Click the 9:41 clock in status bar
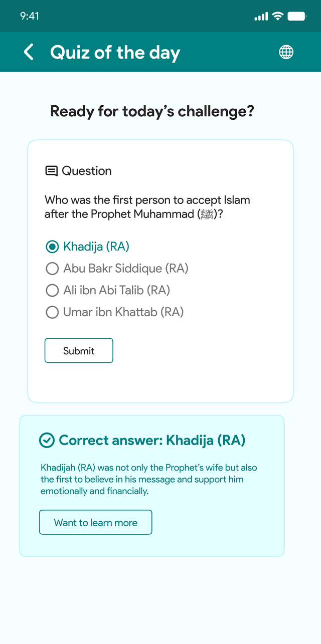The width and height of the screenshot is (321, 644). 30,16
